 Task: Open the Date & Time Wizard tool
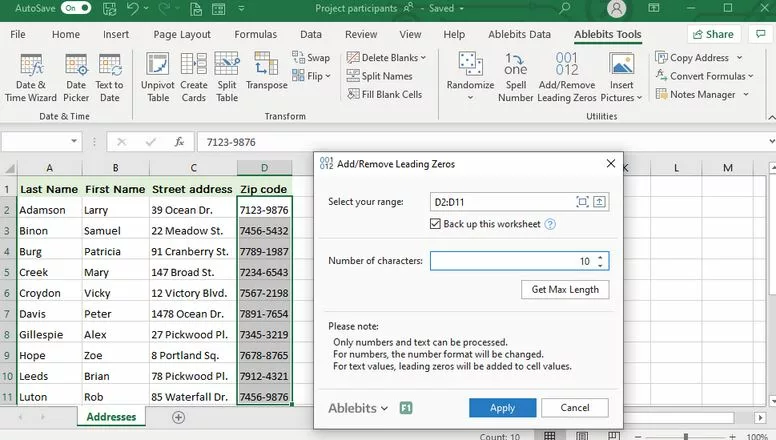(31, 77)
